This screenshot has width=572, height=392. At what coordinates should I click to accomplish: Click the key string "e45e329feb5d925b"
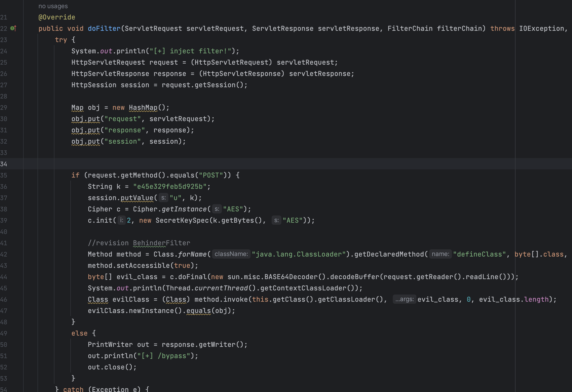pos(170,187)
